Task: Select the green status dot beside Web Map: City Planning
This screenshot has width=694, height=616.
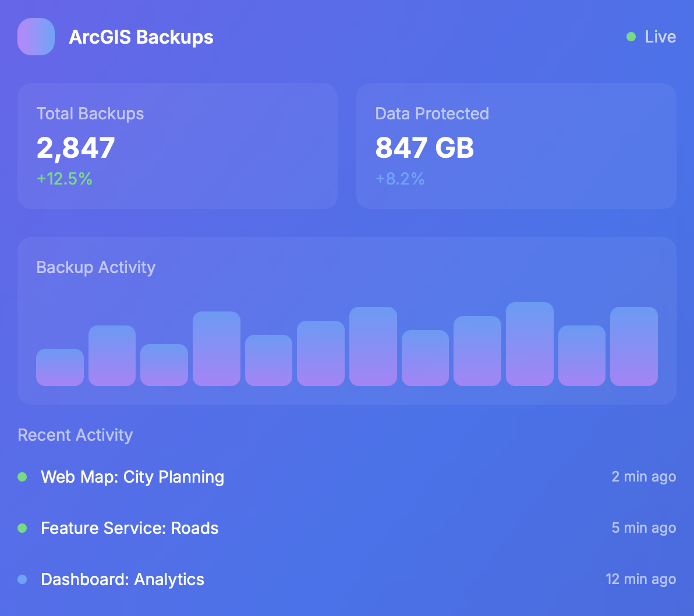Action: coord(22,476)
